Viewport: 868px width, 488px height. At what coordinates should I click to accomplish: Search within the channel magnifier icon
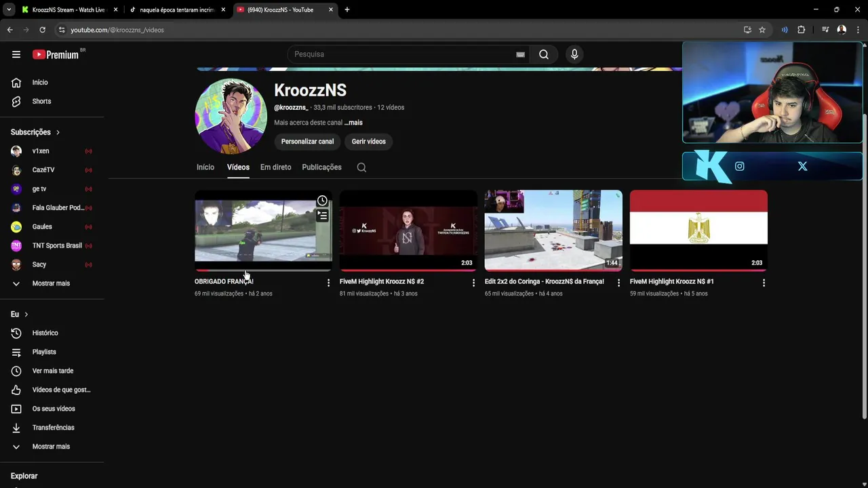361,167
